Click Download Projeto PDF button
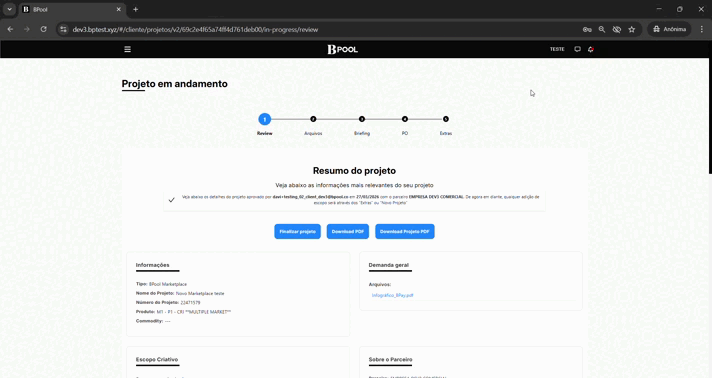This screenshot has width=712, height=378. (x=405, y=231)
